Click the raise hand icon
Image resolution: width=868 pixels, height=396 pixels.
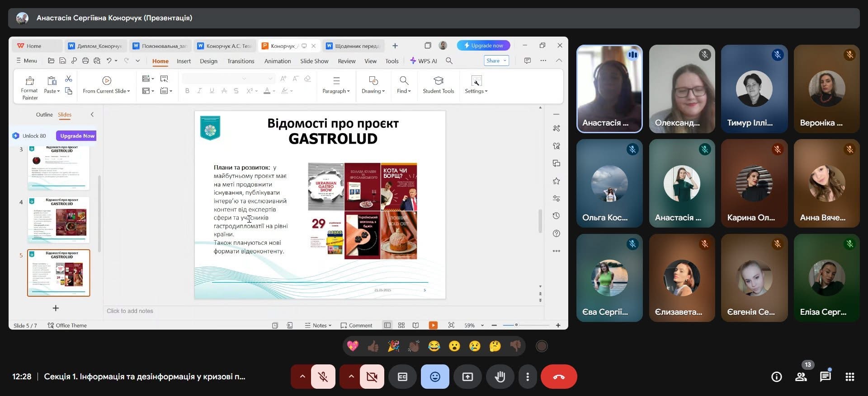tap(500, 377)
